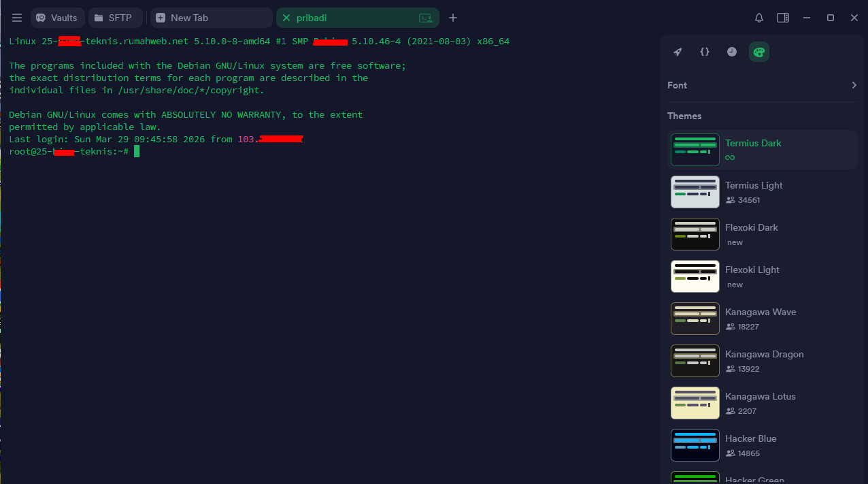Viewport: 868px width, 484px height.
Task: Switch to the Vaults tab
Action: tap(57, 18)
